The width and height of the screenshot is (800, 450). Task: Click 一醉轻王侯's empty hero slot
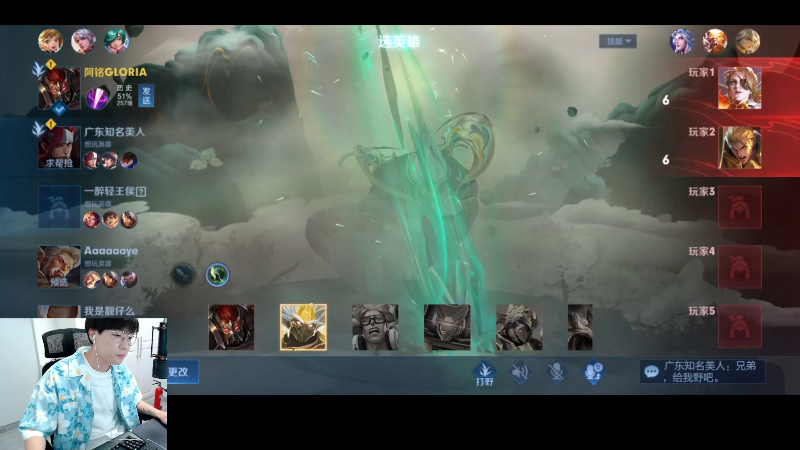coord(59,207)
